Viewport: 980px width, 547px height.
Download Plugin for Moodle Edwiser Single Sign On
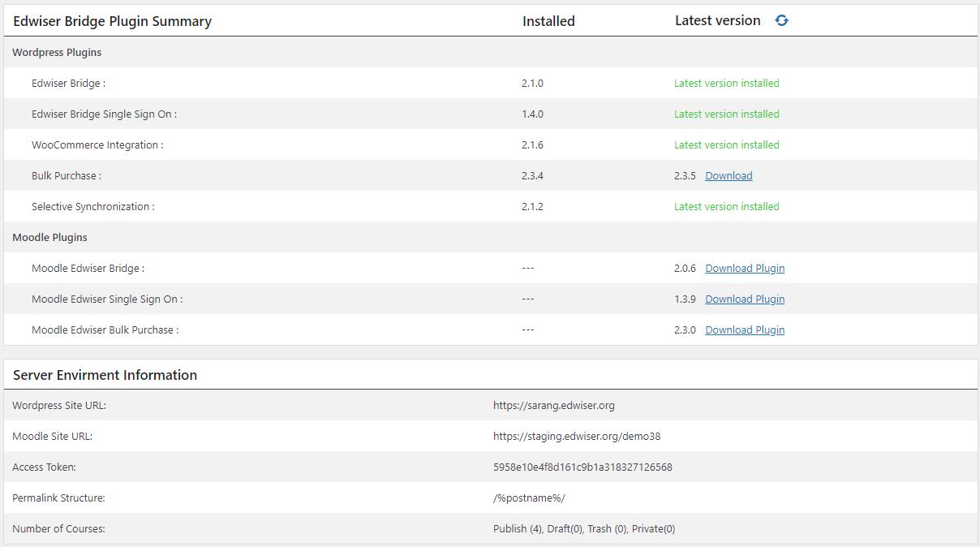click(745, 299)
